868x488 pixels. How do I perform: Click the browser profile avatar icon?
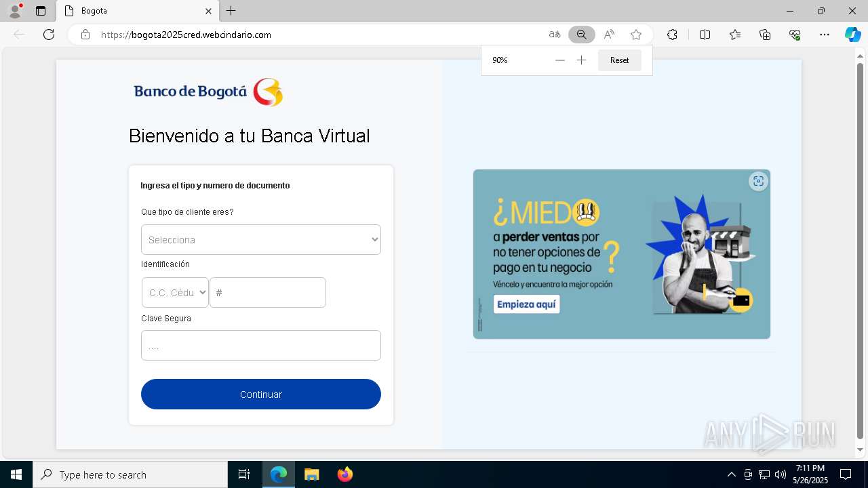pos(15,11)
